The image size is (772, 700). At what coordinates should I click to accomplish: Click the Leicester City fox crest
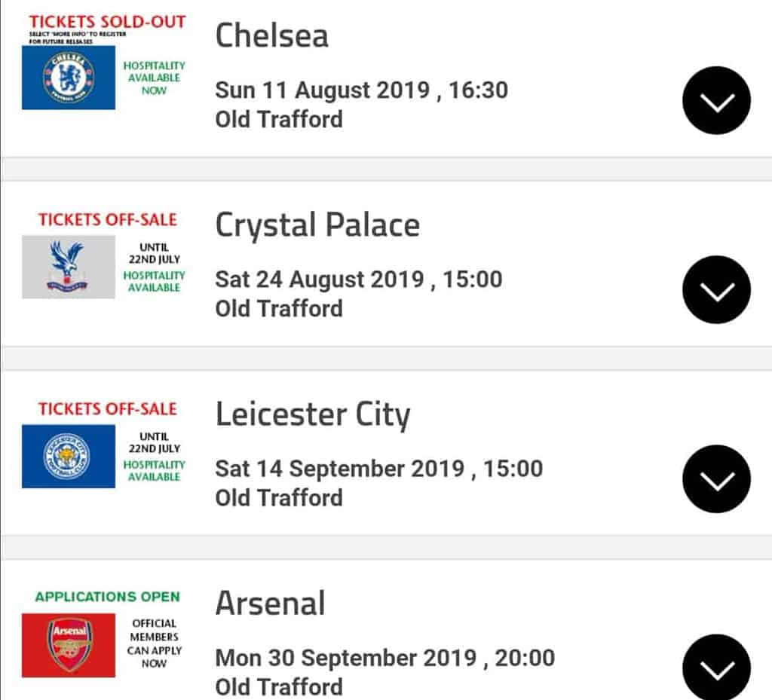point(69,456)
